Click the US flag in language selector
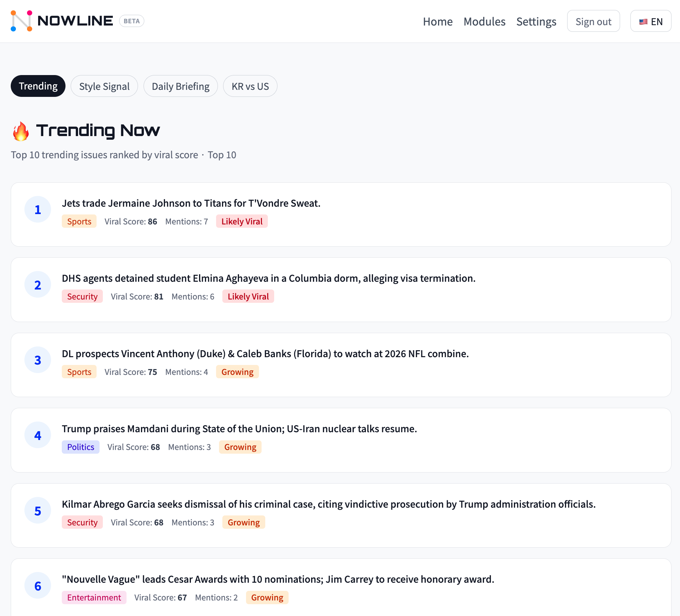This screenshot has width=680, height=616. click(x=643, y=21)
